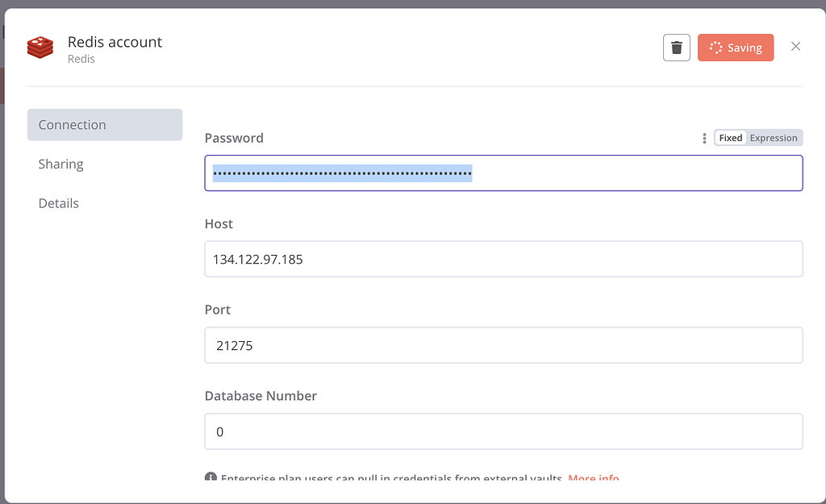This screenshot has width=826, height=504.
Task: Focus the Password input field
Action: pos(503,173)
